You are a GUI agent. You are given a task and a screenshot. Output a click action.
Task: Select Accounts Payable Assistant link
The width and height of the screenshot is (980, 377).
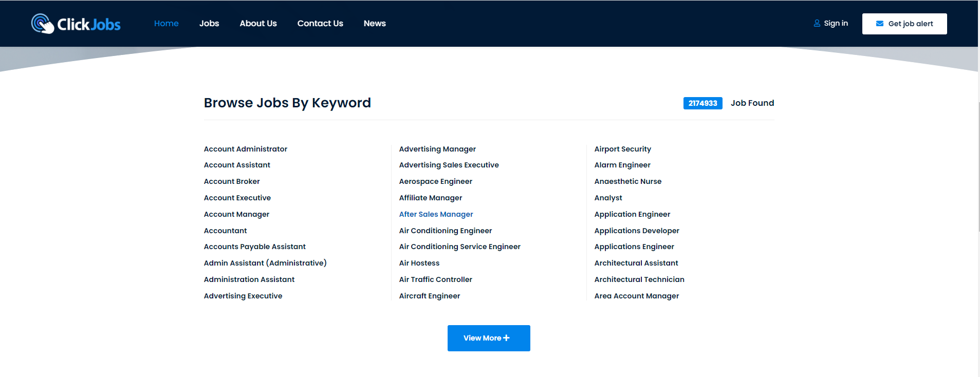(254, 247)
